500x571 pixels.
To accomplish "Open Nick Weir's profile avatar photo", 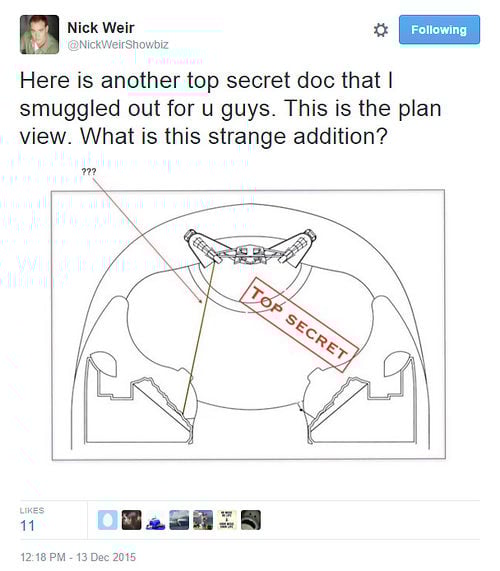I will tap(39, 35).
